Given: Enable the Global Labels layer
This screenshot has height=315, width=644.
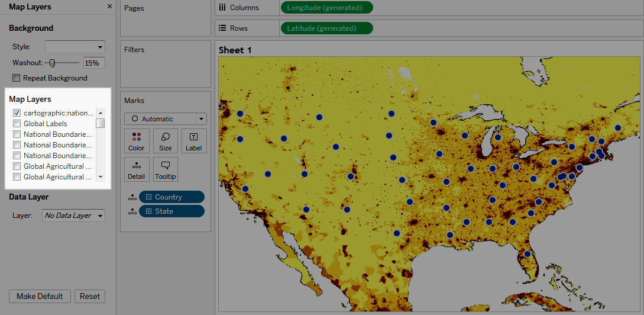Looking at the screenshot, I should tap(17, 124).
